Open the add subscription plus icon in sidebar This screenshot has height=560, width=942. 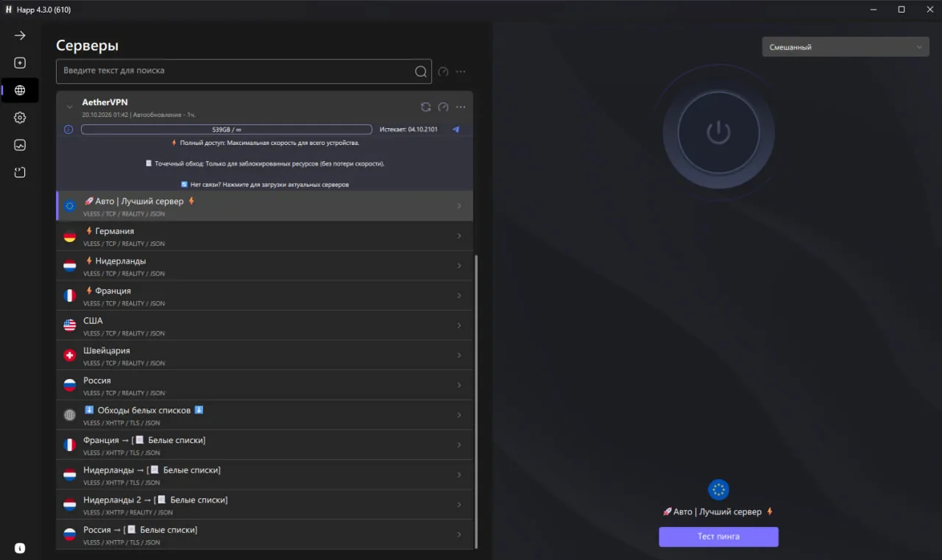[20, 63]
